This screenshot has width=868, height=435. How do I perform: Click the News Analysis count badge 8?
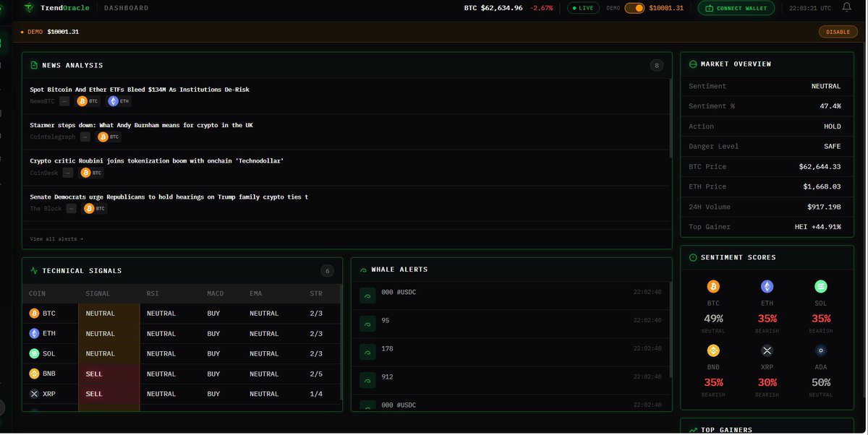tap(657, 66)
